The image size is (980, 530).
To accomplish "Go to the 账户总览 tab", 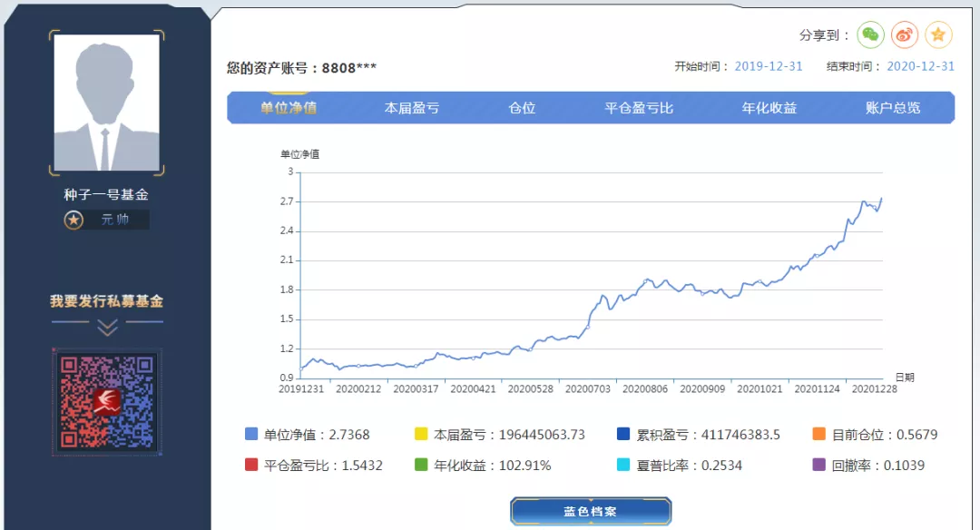I will (x=893, y=108).
